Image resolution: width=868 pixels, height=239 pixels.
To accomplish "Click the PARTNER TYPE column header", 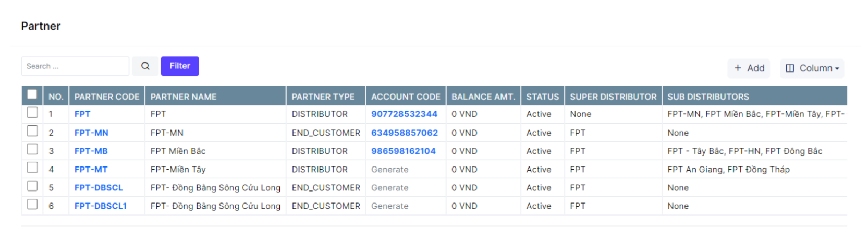I will coord(326,97).
